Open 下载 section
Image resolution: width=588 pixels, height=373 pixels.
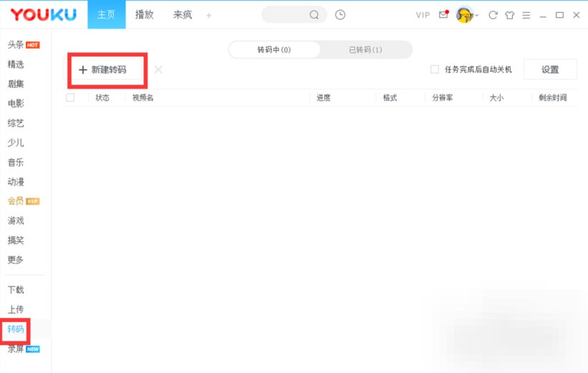click(16, 289)
